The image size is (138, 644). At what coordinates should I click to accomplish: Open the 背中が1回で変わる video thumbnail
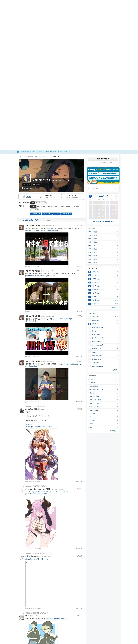coord(47,248)
